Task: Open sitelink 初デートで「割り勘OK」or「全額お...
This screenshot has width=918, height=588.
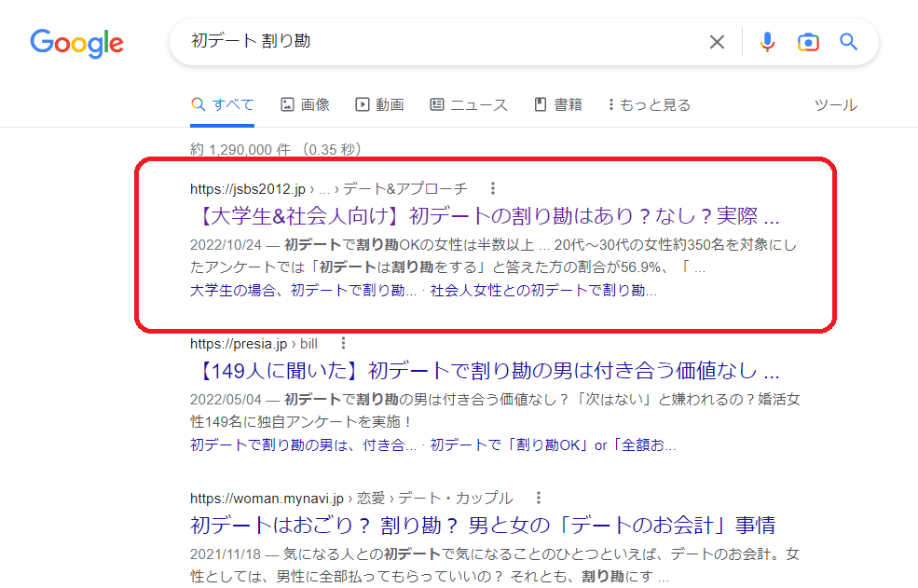Action: coord(553,445)
